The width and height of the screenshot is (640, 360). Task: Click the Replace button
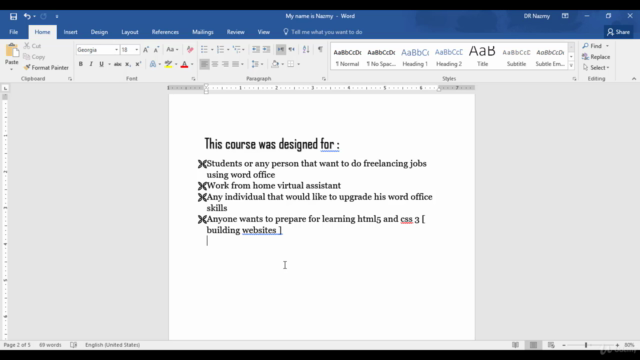click(597, 57)
